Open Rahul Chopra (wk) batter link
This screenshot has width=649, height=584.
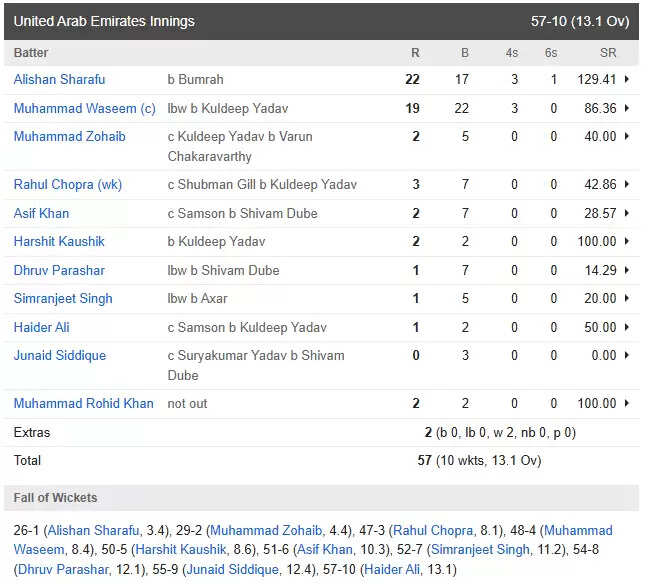click(67, 184)
